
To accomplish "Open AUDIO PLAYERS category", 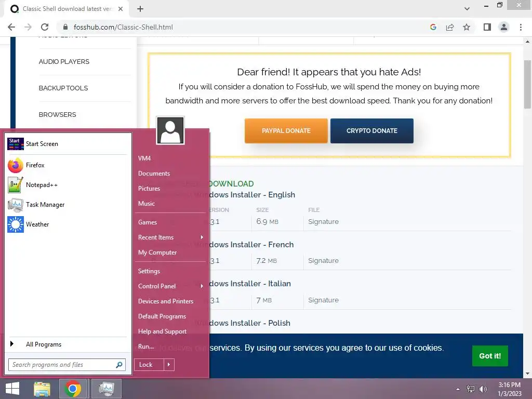I will [64, 62].
